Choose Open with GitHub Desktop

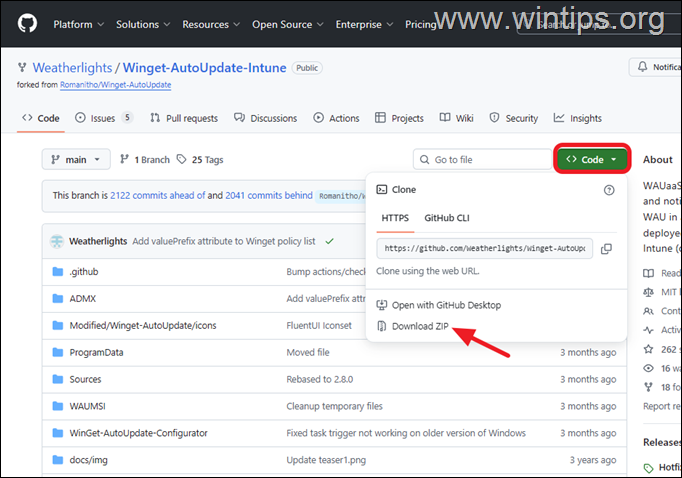[439, 305]
